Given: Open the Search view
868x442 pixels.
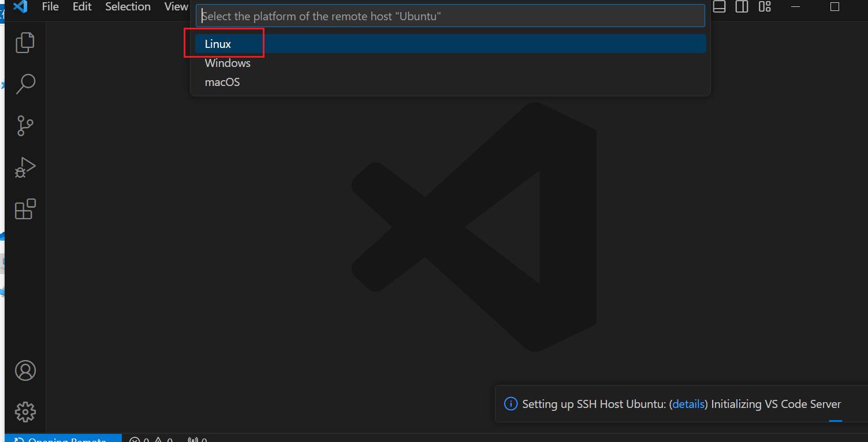Looking at the screenshot, I should [x=25, y=84].
